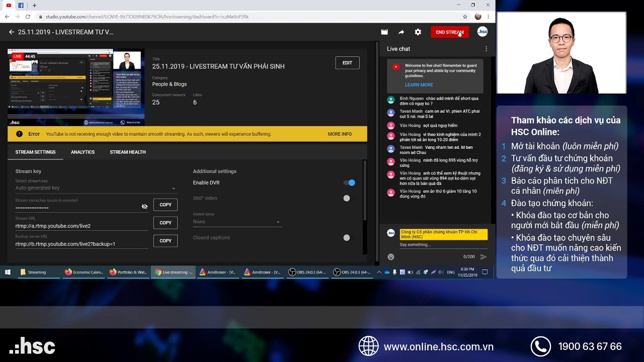The width and height of the screenshot is (644, 362).
Task: Click the live stream preview thumbnail
Action: click(x=76, y=87)
